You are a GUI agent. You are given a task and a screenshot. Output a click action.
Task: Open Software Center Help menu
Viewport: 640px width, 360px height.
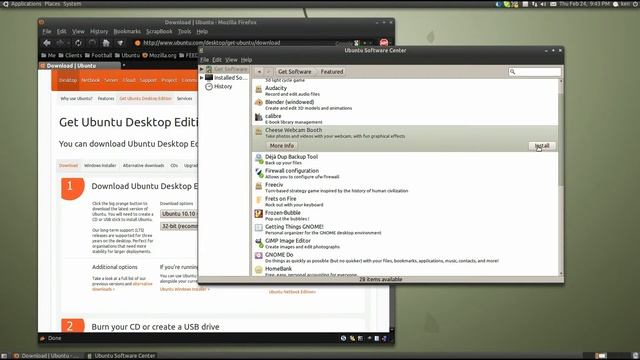pos(246,60)
